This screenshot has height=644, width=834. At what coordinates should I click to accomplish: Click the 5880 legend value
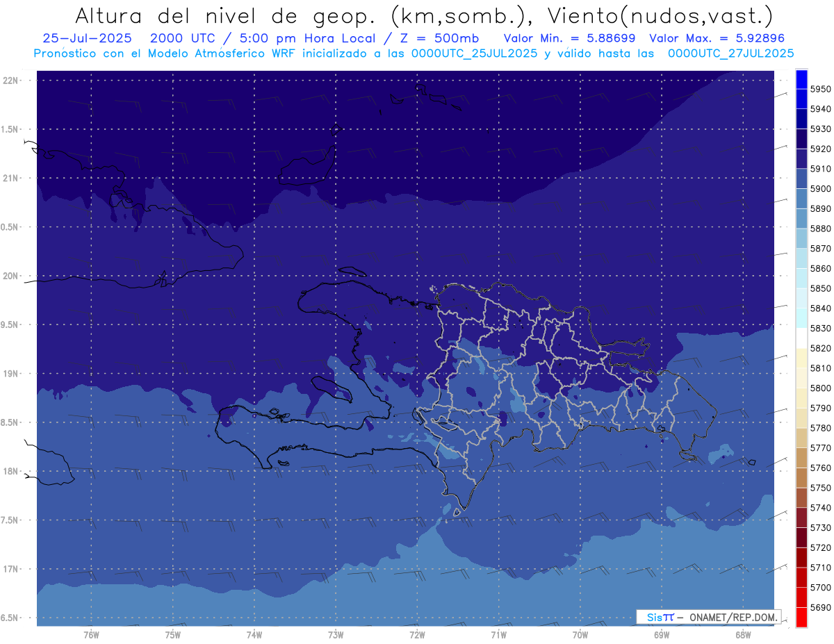(x=820, y=228)
